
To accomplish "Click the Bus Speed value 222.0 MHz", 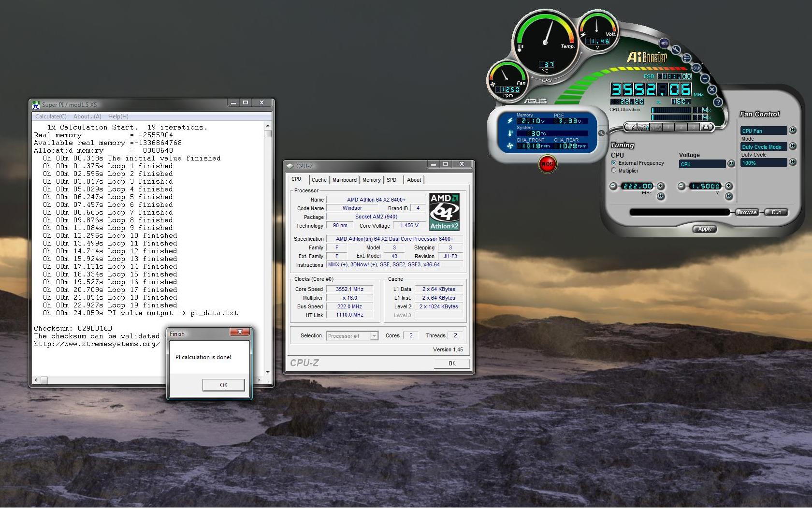I will pyautogui.click(x=350, y=306).
